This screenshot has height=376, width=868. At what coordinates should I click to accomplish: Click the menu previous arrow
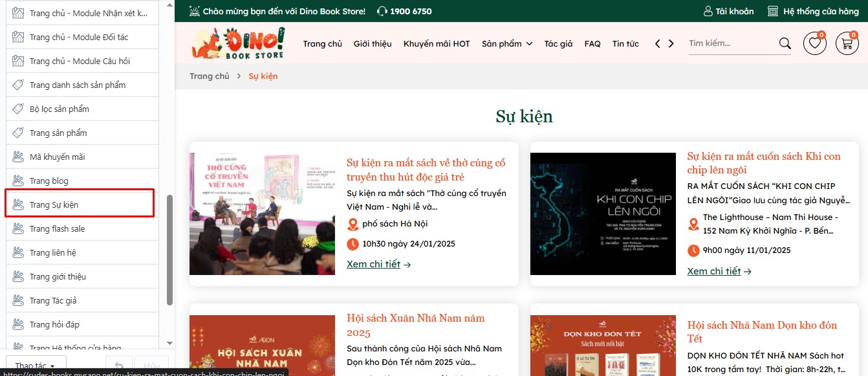(658, 44)
